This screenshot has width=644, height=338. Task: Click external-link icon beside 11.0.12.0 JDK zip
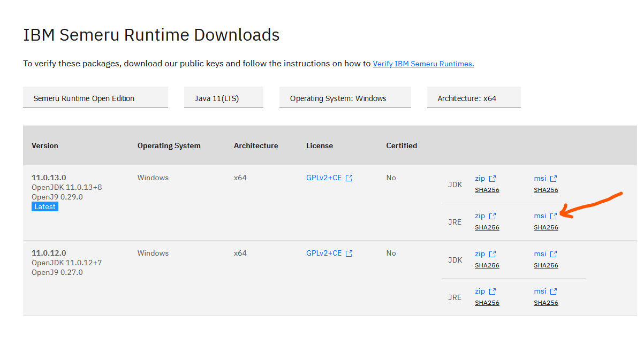[493, 254]
